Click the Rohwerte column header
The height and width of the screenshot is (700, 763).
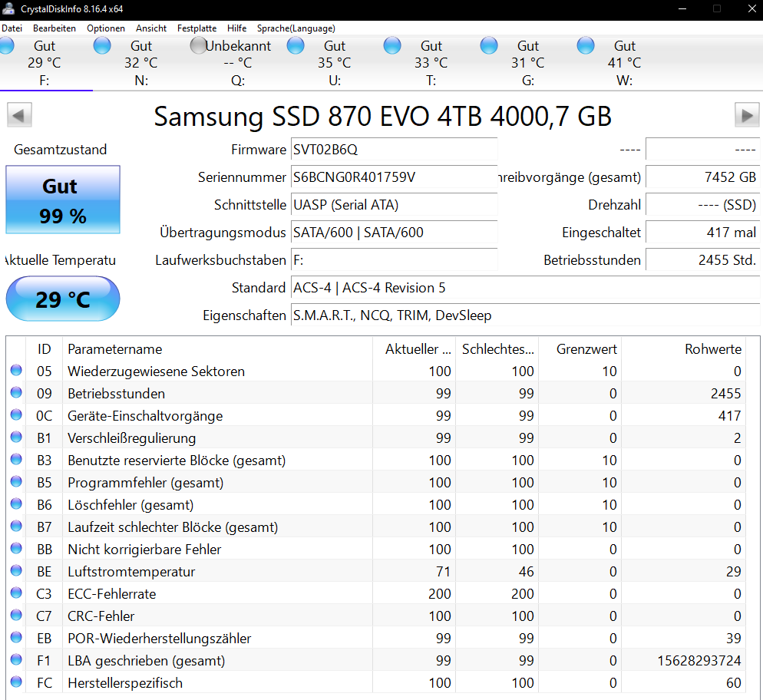click(683, 348)
